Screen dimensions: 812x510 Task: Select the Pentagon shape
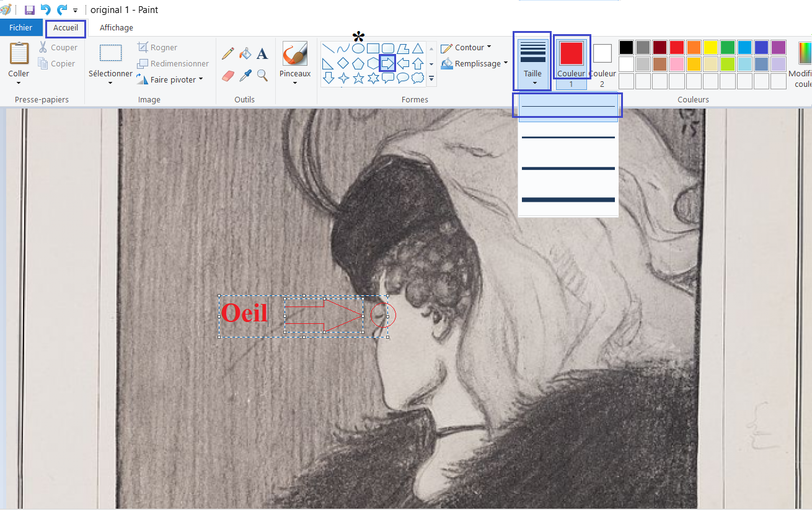point(358,63)
